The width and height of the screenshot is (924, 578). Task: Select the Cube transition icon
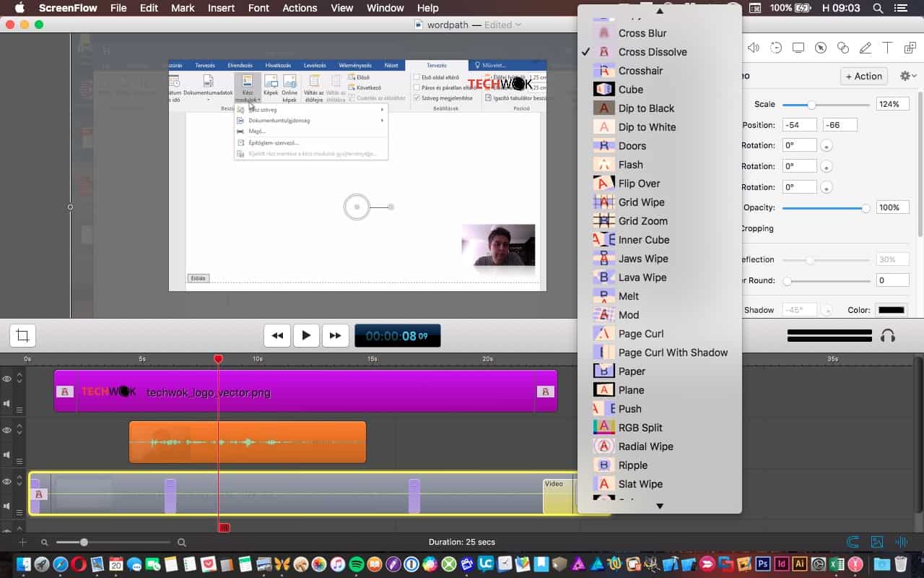click(603, 90)
